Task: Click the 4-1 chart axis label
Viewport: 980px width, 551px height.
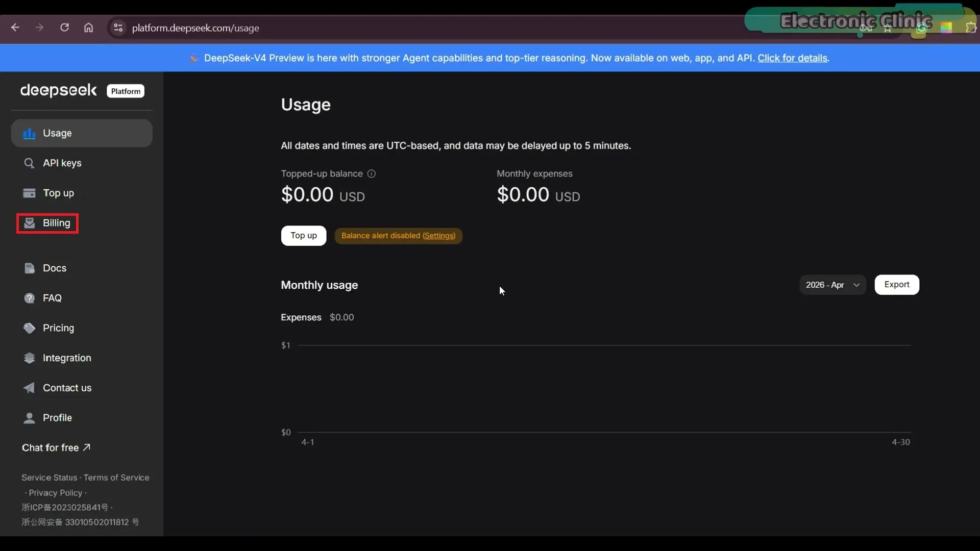Action: coord(308,442)
